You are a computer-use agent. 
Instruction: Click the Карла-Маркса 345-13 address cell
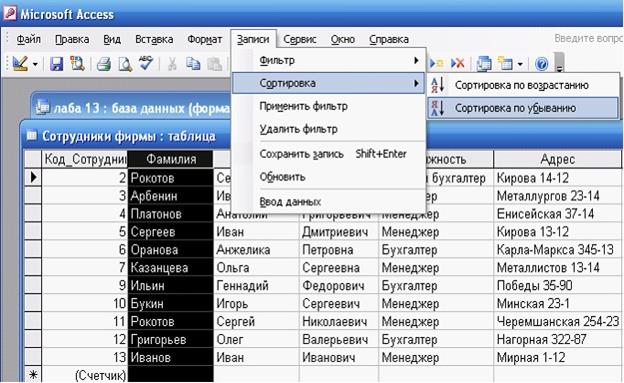tap(557, 250)
